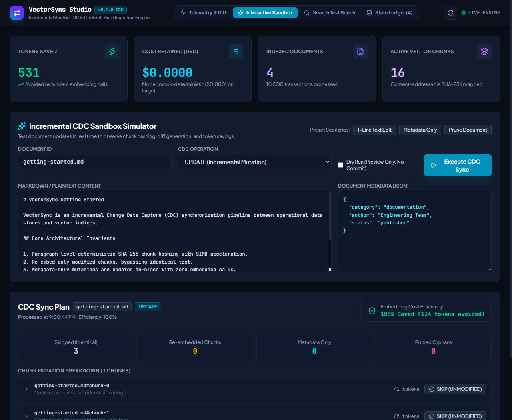Screen dimensions: 512x420
Task: Click the v0.1.0 CDC version badge
Action: [111, 10]
